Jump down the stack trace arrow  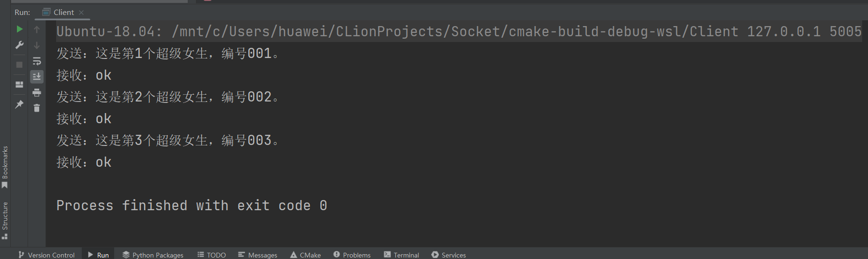(x=37, y=45)
